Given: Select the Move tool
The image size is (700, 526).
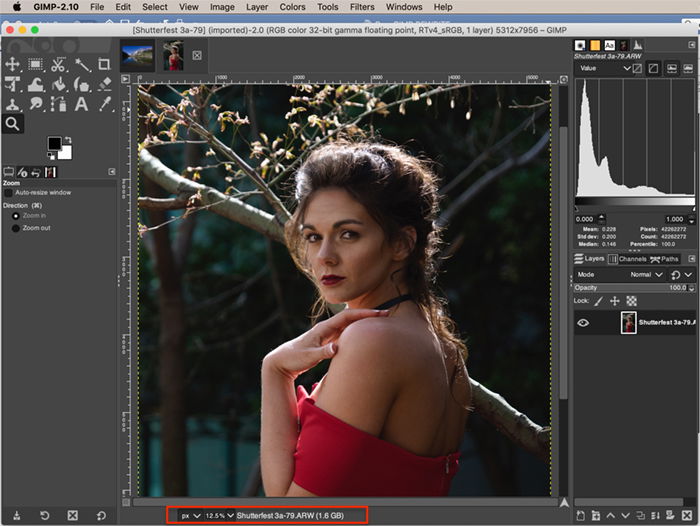Looking at the screenshot, I should 13,64.
